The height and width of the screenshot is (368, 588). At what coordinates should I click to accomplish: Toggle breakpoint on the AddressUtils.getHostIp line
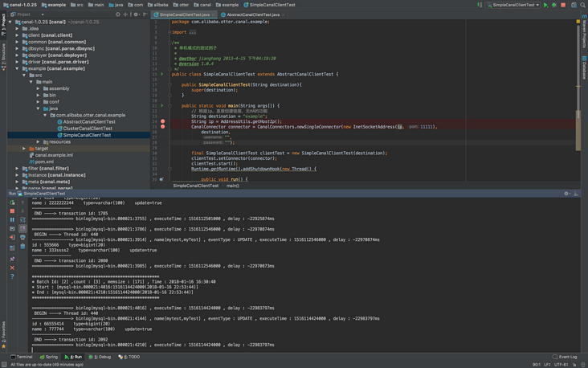(x=163, y=121)
